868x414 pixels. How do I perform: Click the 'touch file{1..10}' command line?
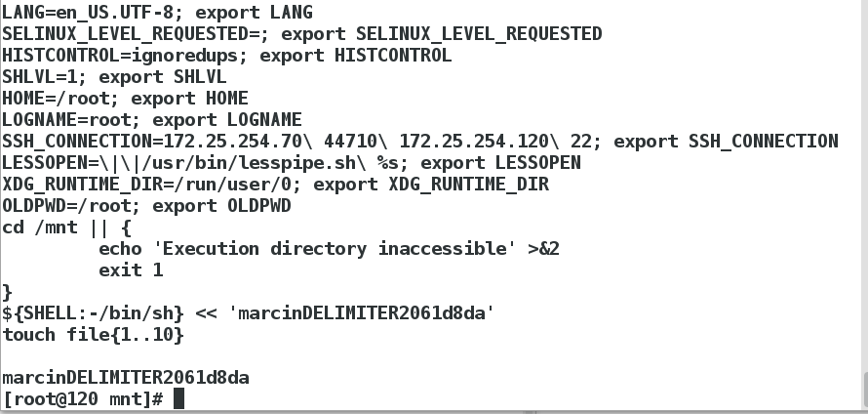pyautogui.click(x=93, y=335)
